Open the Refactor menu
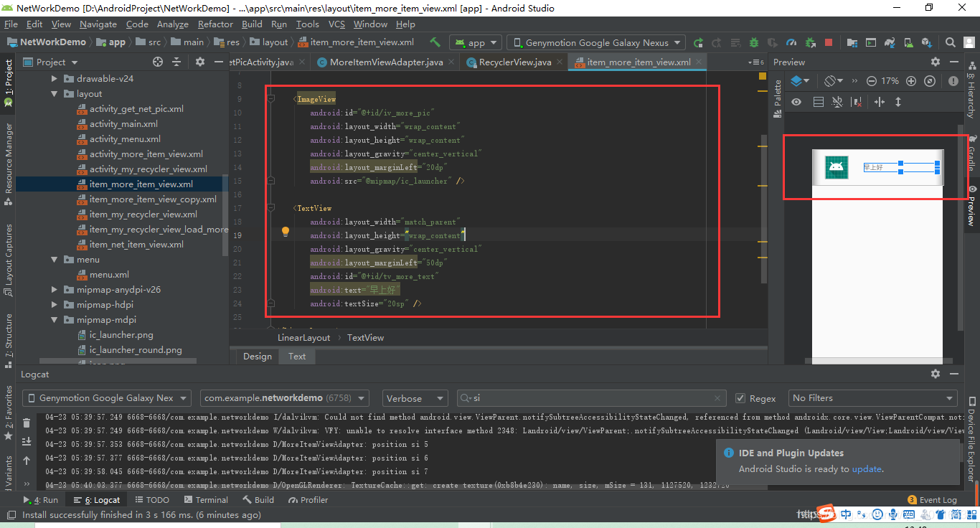This screenshot has height=528, width=980. tap(215, 24)
